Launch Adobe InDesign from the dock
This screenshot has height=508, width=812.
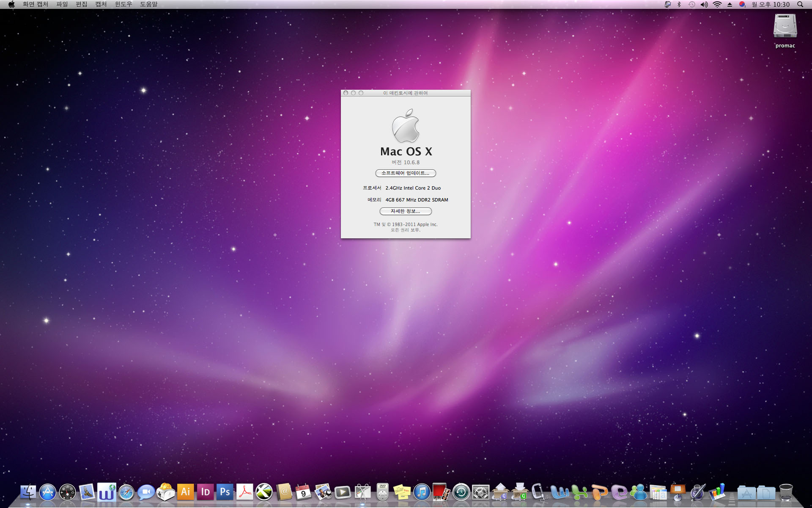pos(205,492)
